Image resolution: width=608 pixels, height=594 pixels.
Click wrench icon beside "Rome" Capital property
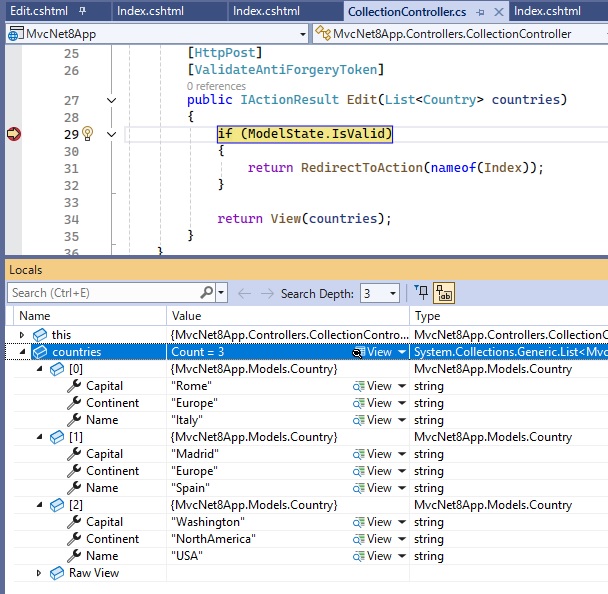coord(74,386)
